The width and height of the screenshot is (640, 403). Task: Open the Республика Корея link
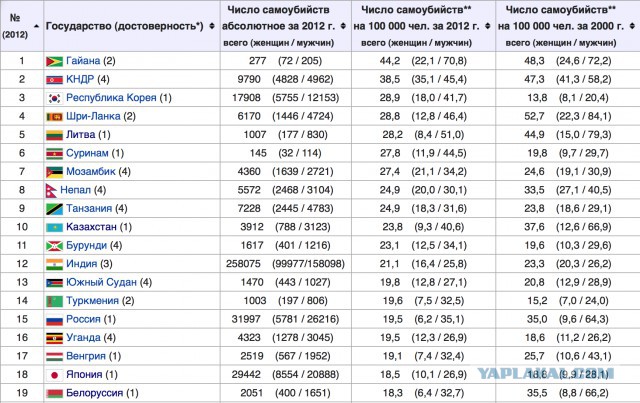pyautogui.click(x=111, y=98)
